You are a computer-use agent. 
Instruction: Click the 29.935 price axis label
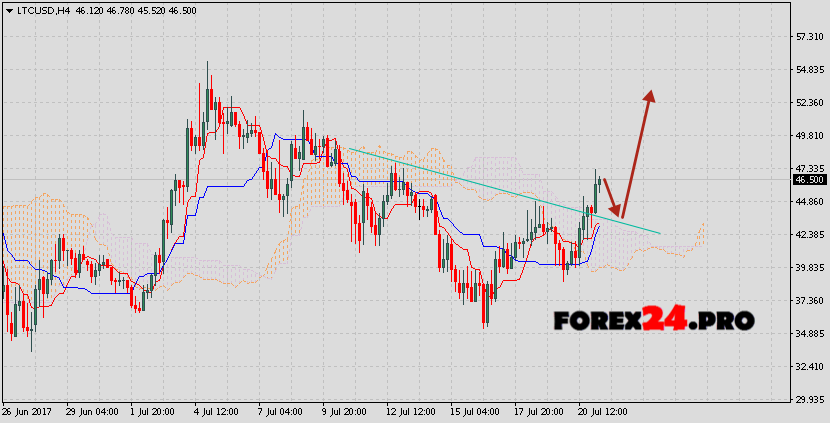(x=809, y=399)
